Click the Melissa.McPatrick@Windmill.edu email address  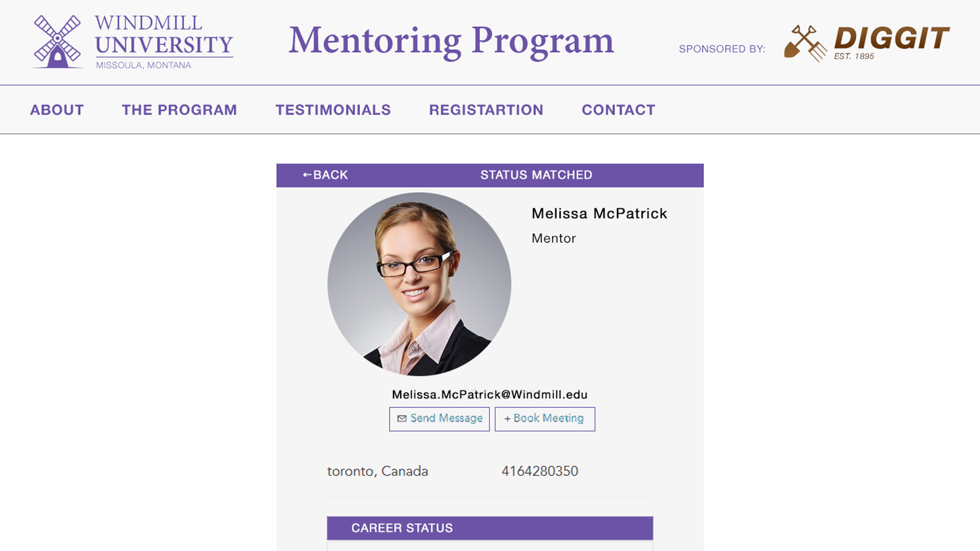[x=489, y=394]
